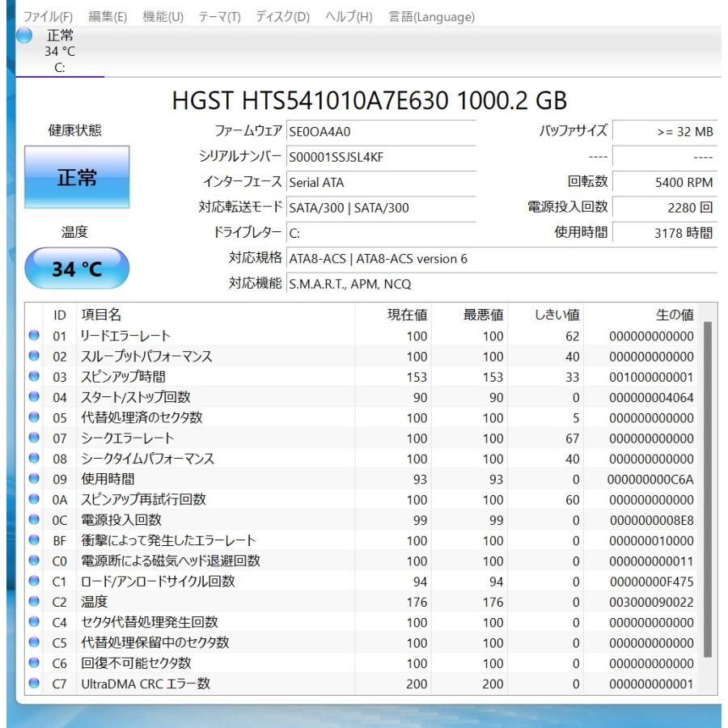Select raw value 003000090022
Viewport: 728px width, 728px height.
tap(651, 602)
